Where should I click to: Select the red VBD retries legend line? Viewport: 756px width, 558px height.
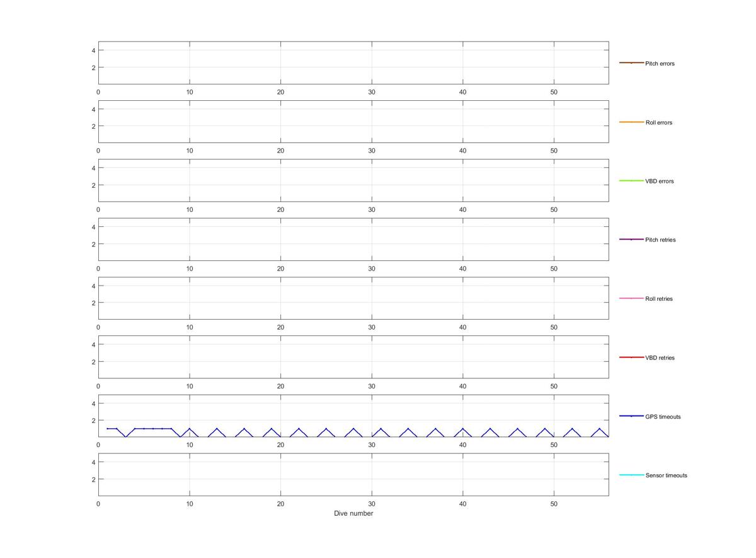tap(631, 357)
